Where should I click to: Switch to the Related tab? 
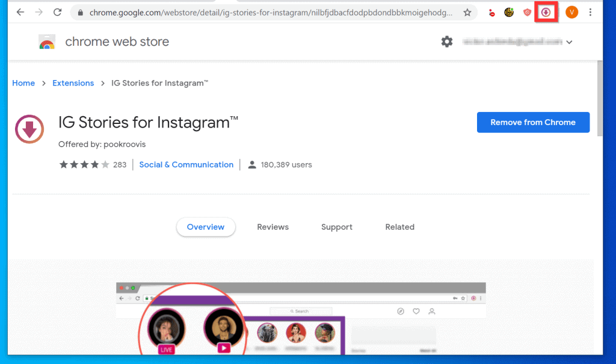[399, 227]
